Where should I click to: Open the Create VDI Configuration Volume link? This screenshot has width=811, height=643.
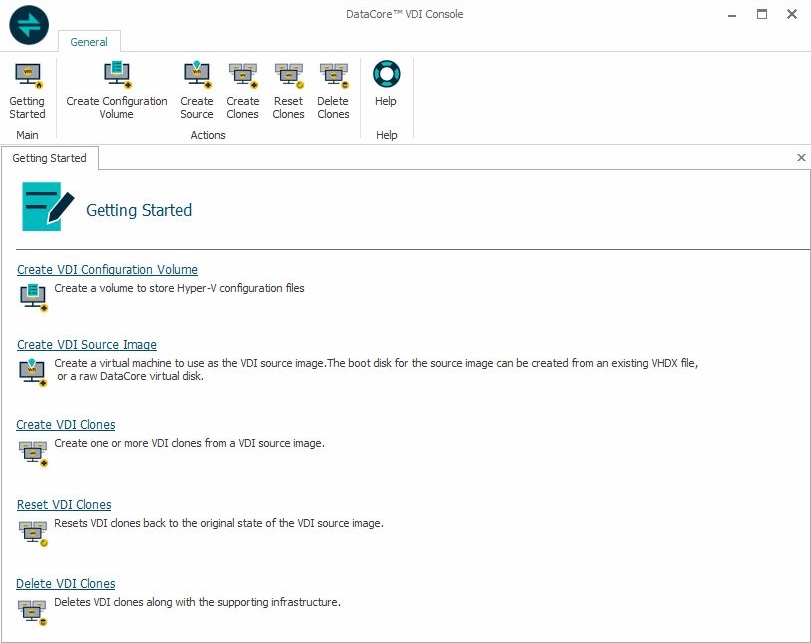click(x=107, y=270)
